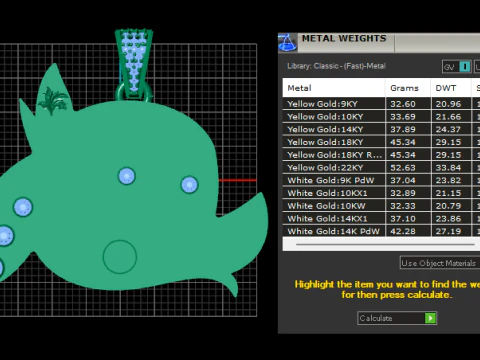The image size is (480, 360).
Task: Click the 33.69 grams cell
Action: click(408, 117)
